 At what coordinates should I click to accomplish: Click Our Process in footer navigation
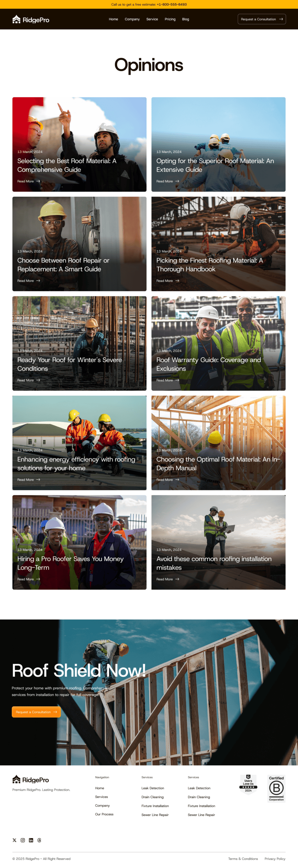(x=104, y=814)
